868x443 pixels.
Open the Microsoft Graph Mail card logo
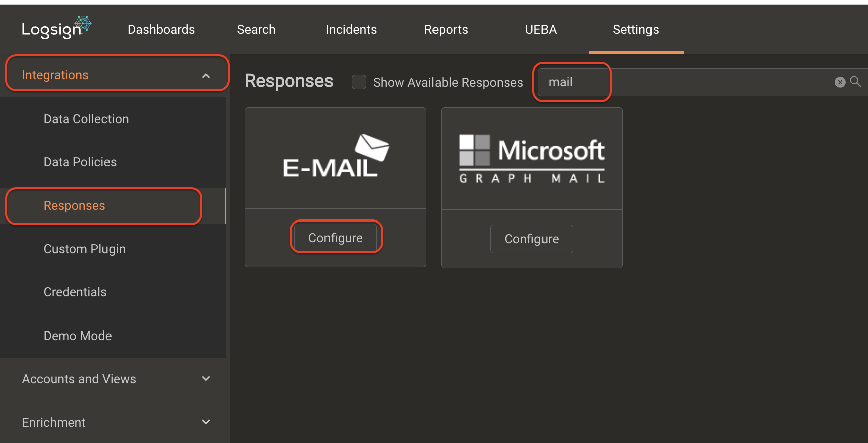click(531, 159)
